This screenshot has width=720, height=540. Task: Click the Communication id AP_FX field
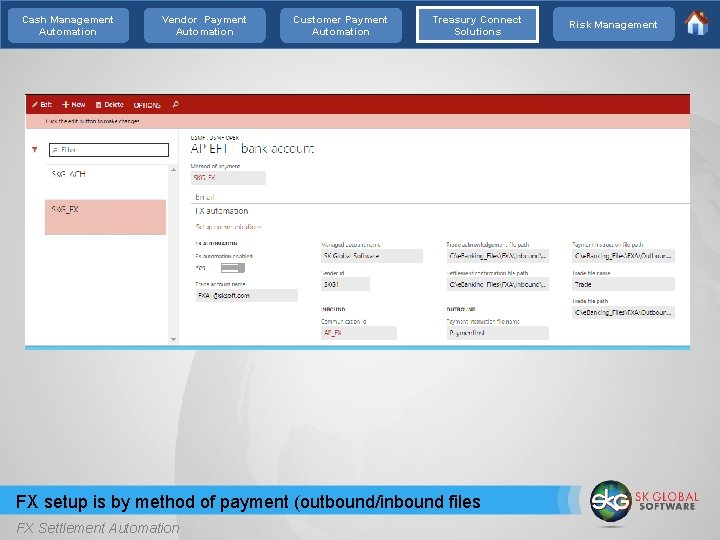359,333
